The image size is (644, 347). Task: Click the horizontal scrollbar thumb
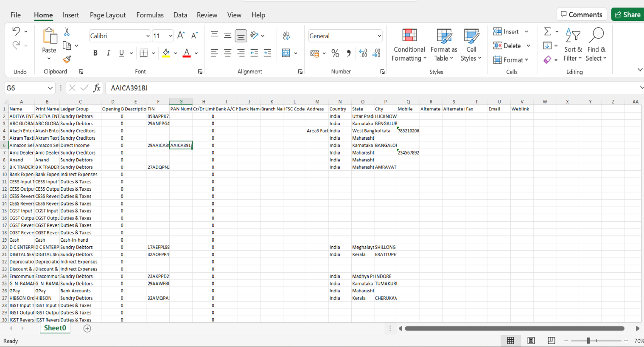[x=514, y=328]
